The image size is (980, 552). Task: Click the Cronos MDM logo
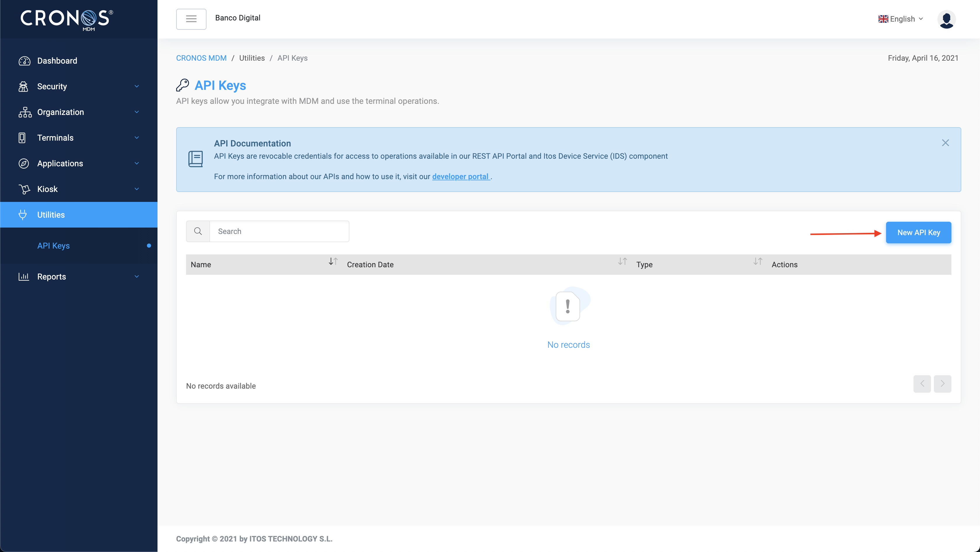tap(66, 20)
